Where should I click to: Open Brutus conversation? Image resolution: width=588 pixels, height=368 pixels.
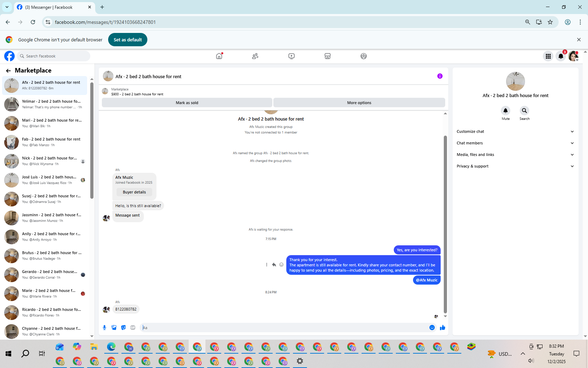(x=45, y=255)
